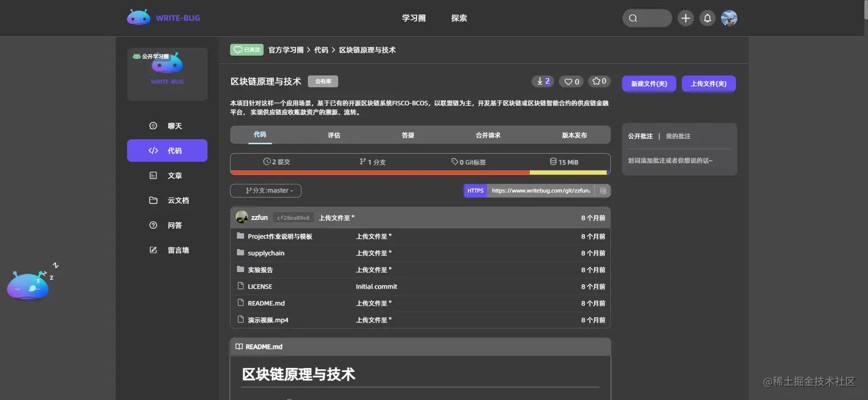Click the red segment of language bar

pos(380,172)
